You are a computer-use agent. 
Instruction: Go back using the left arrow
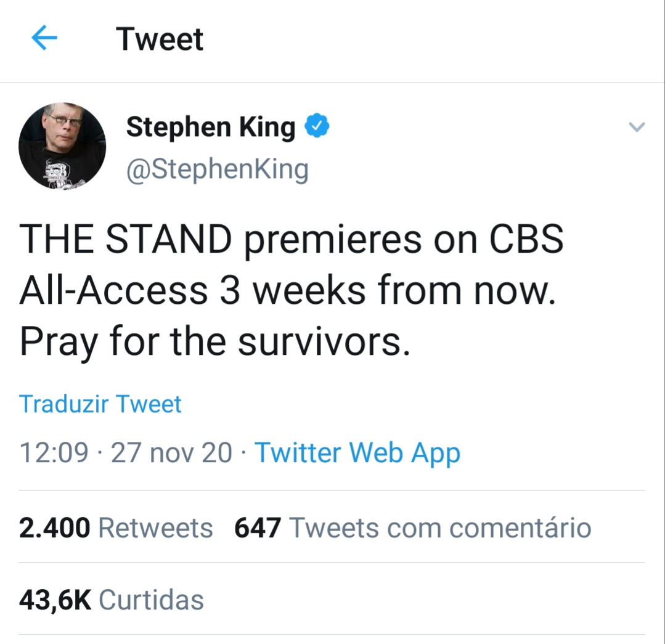click(44, 39)
